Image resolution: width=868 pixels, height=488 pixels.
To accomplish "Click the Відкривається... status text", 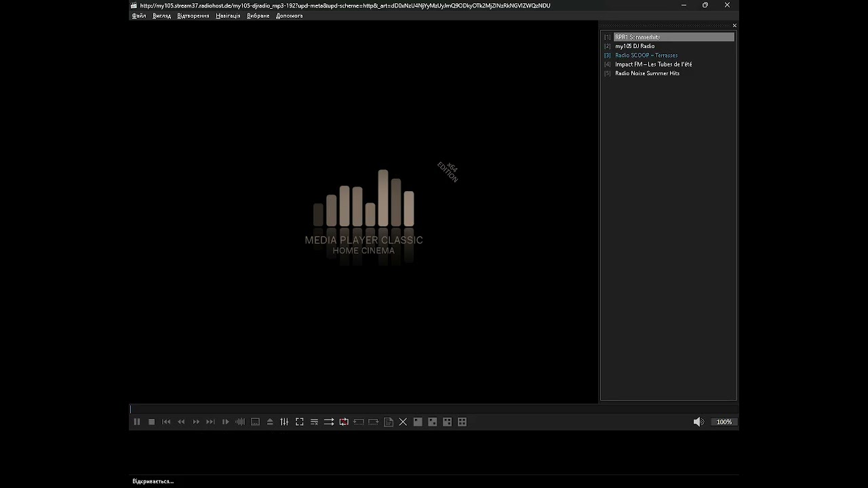I will [x=153, y=481].
